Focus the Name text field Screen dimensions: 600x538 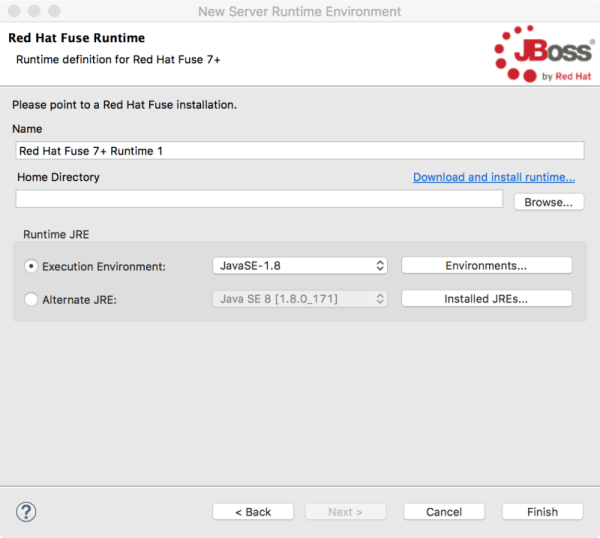300,150
